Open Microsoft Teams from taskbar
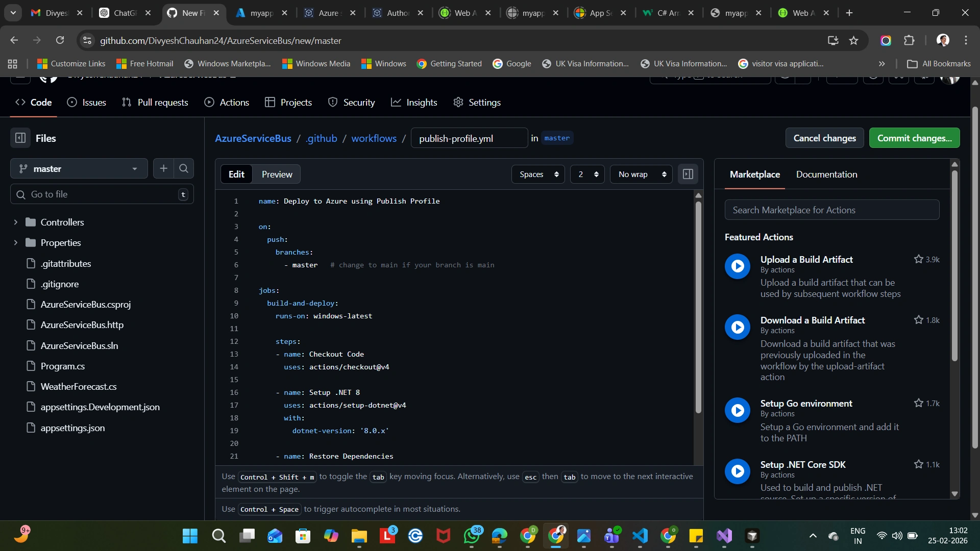Screen dimensions: 980x551 point(611,536)
